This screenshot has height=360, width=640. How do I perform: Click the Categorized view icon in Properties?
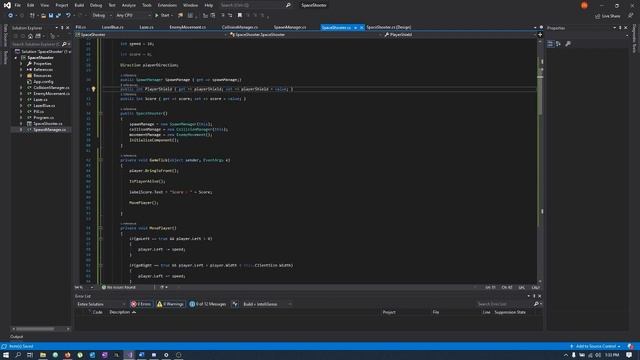(550, 44)
